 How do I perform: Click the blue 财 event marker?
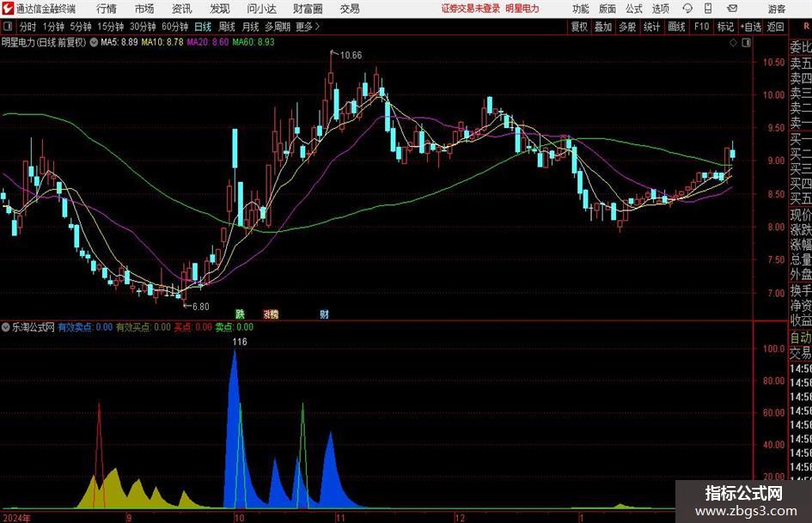pos(324,313)
